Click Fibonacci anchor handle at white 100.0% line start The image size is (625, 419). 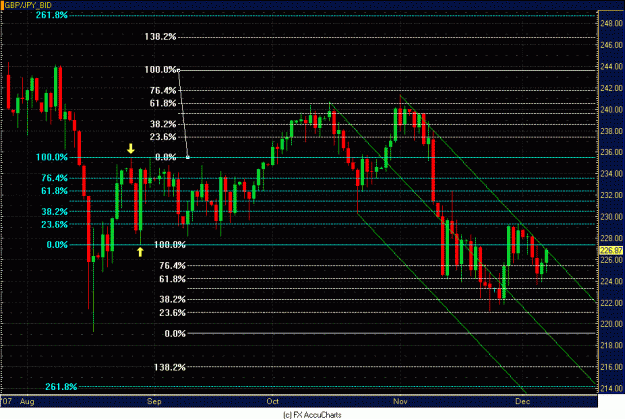click(179, 71)
